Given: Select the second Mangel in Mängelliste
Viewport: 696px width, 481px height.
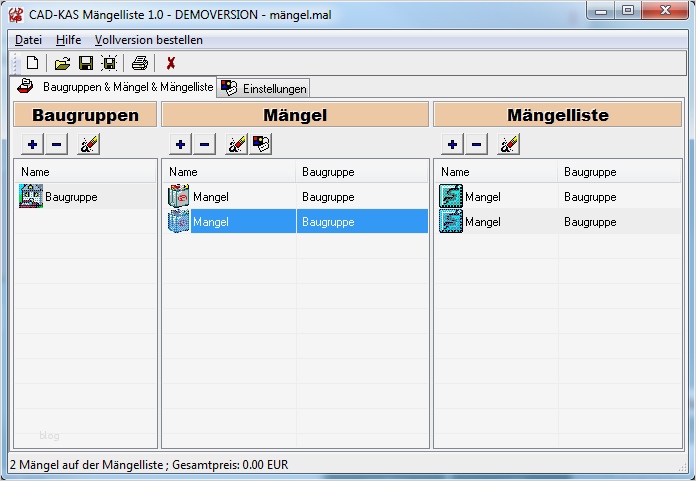Looking at the screenshot, I should tap(558, 221).
